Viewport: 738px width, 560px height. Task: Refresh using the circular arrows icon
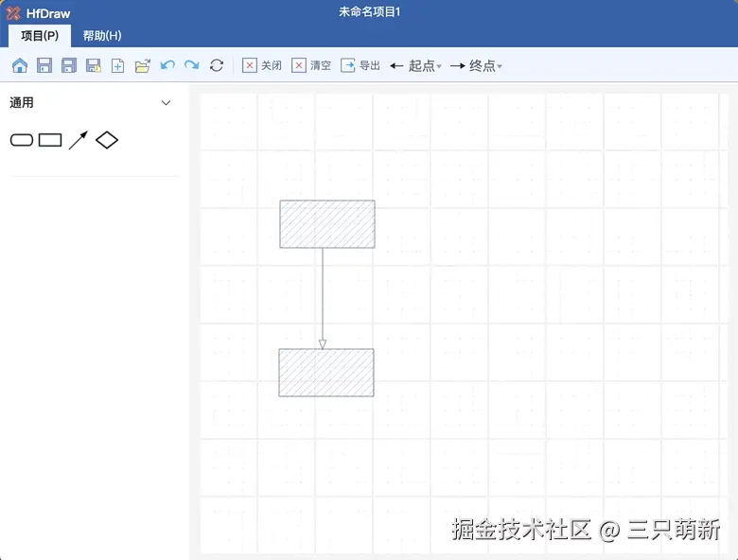(217, 65)
